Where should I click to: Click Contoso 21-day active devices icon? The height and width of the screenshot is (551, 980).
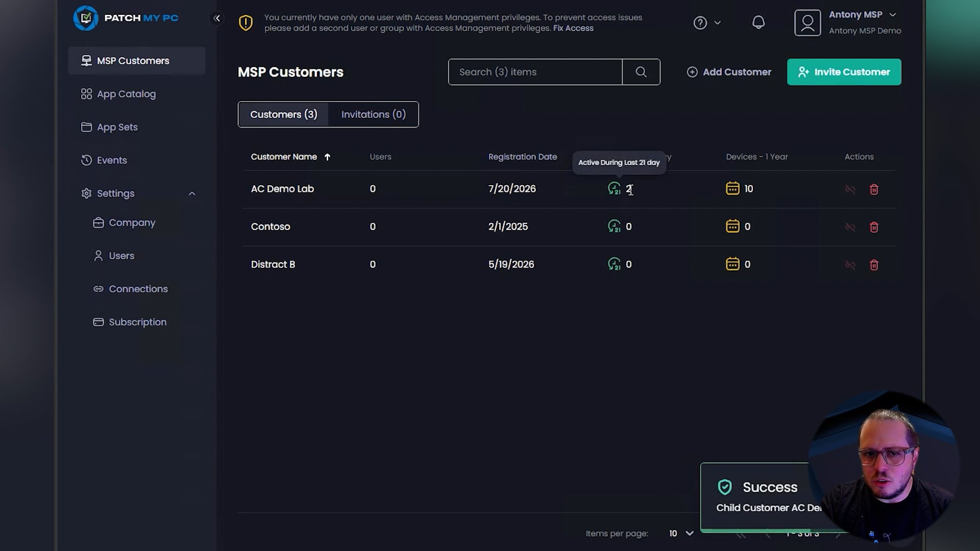[x=614, y=227]
